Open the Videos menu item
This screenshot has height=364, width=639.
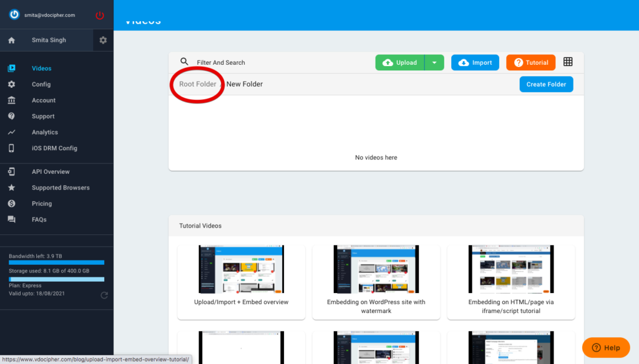point(42,69)
